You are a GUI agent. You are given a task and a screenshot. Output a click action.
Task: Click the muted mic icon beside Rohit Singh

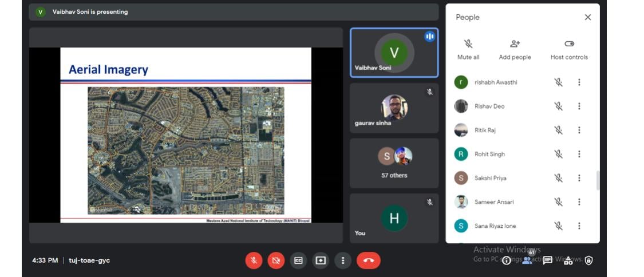click(x=559, y=154)
